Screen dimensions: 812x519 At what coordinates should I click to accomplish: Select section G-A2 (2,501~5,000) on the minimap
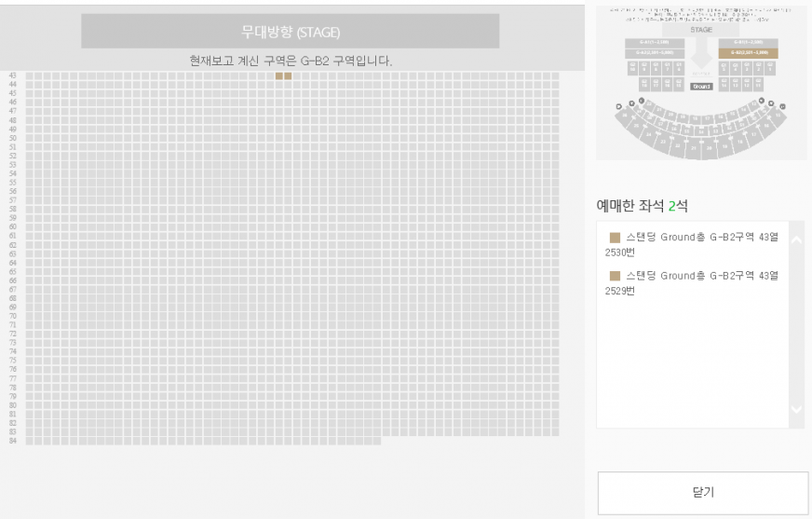[x=654, y=53]
